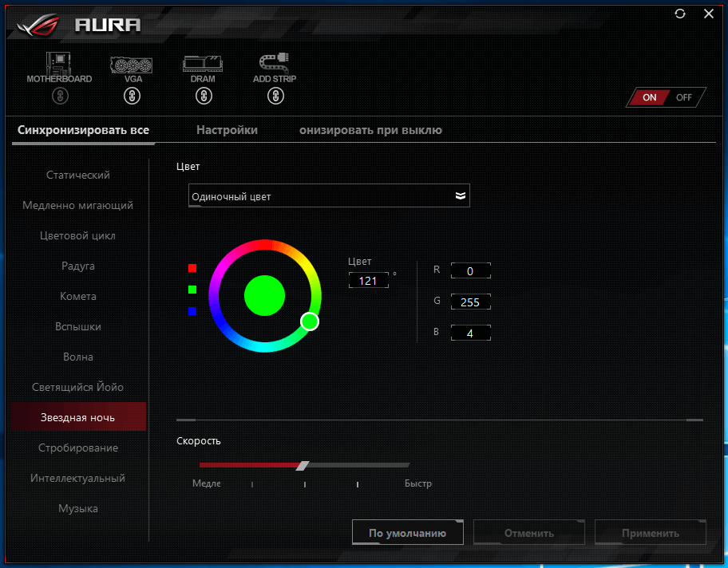This screenshot has width=728, height=568.
Task: Click the refresh icon in title bar
Action: click(680, 14)
